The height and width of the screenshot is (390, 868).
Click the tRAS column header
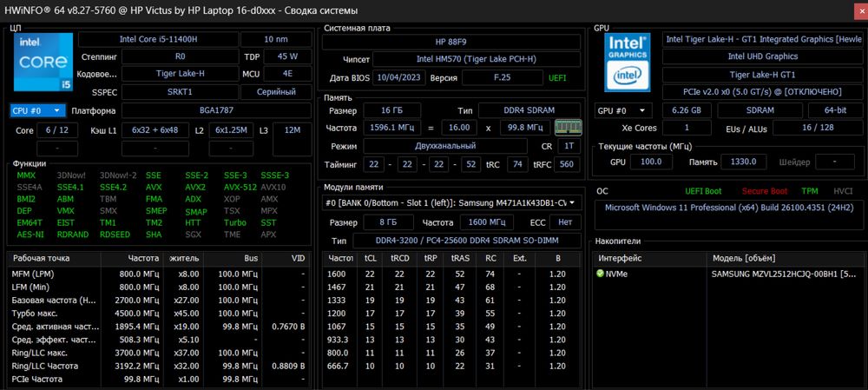(x=459, y=258)
